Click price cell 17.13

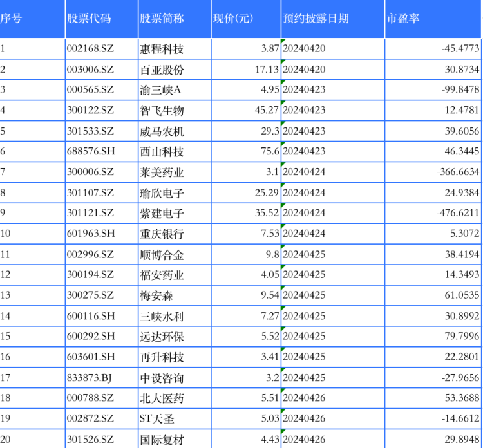(x=246, y=70)
